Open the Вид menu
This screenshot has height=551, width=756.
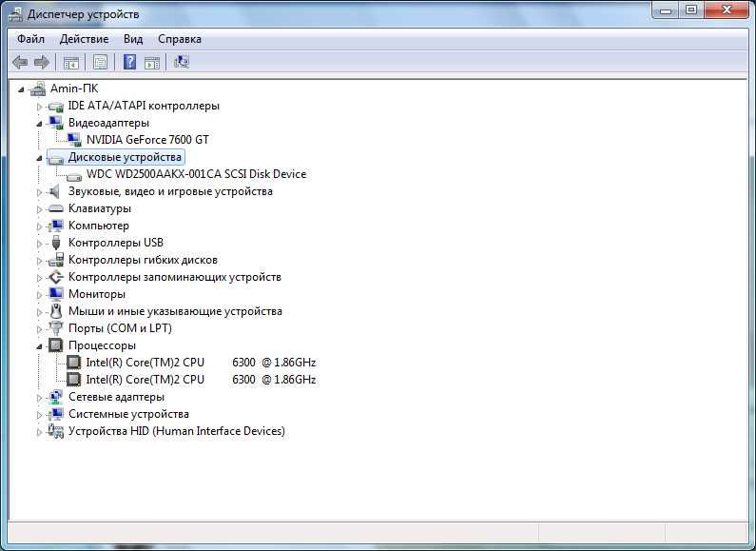133,39
